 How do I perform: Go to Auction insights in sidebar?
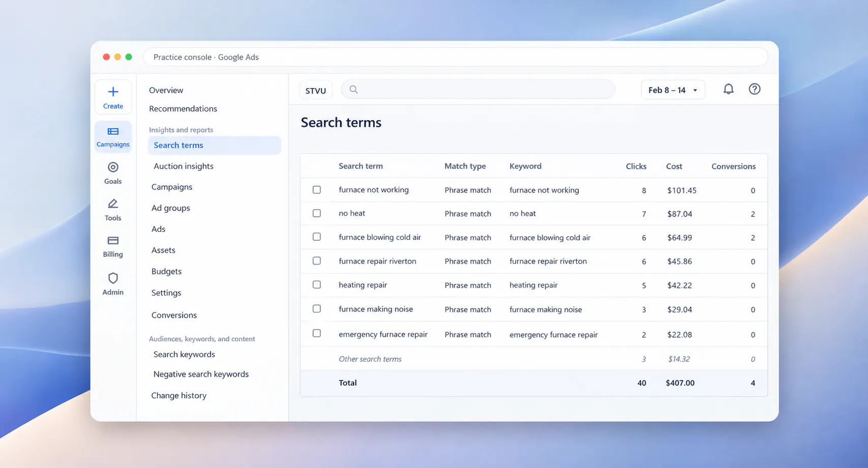(x=183, y=166)
